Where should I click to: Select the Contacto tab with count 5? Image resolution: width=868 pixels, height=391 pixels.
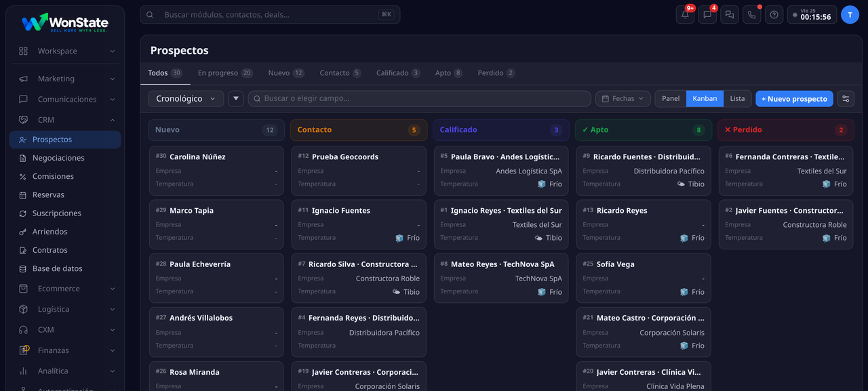point(340,73)
